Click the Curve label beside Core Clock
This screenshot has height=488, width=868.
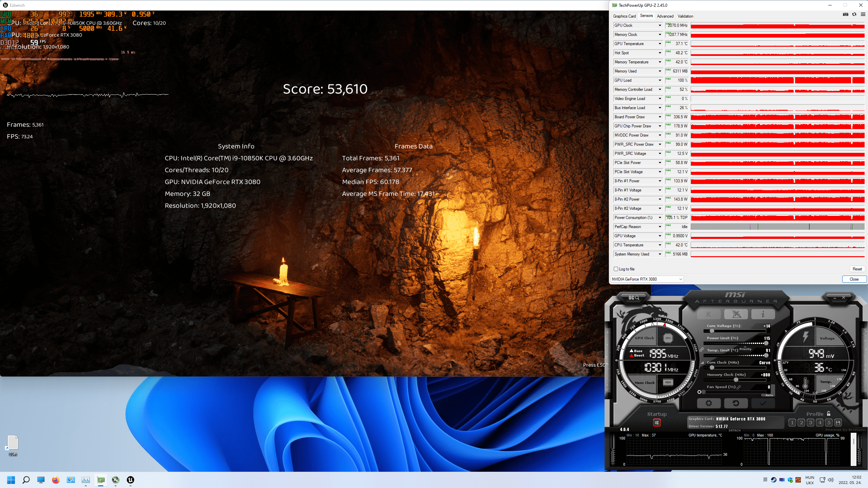click(x=765, y=363)
